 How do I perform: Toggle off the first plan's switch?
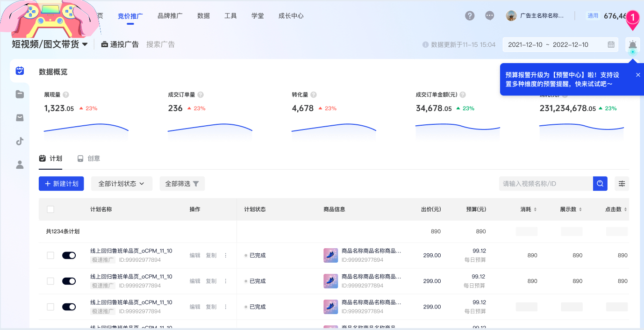[x=69, y=255]
